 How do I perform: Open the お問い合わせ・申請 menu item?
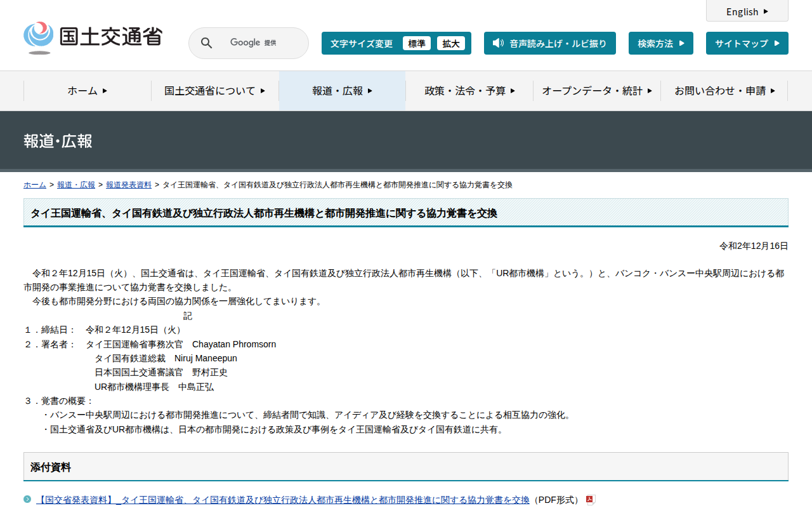pos(724,91)
